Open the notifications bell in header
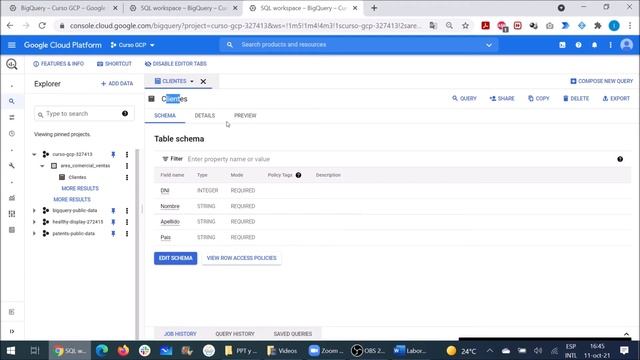 pyautogui.click(x=594, y=45)
